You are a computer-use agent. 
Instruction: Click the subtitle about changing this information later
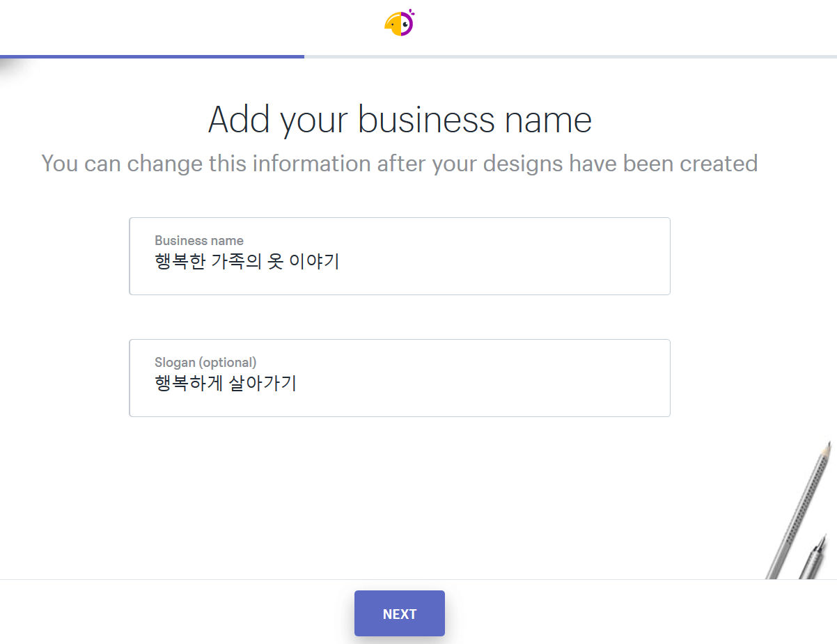coord(400,163)
